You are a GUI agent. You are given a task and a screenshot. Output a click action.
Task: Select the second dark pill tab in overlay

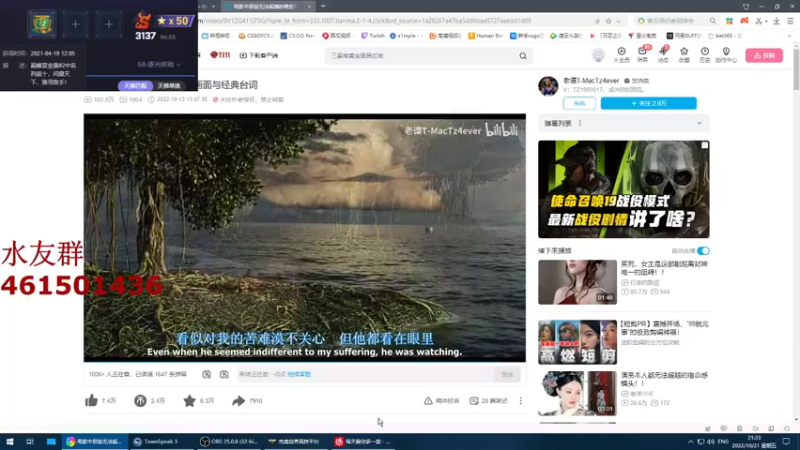click(x=169, y=86)
